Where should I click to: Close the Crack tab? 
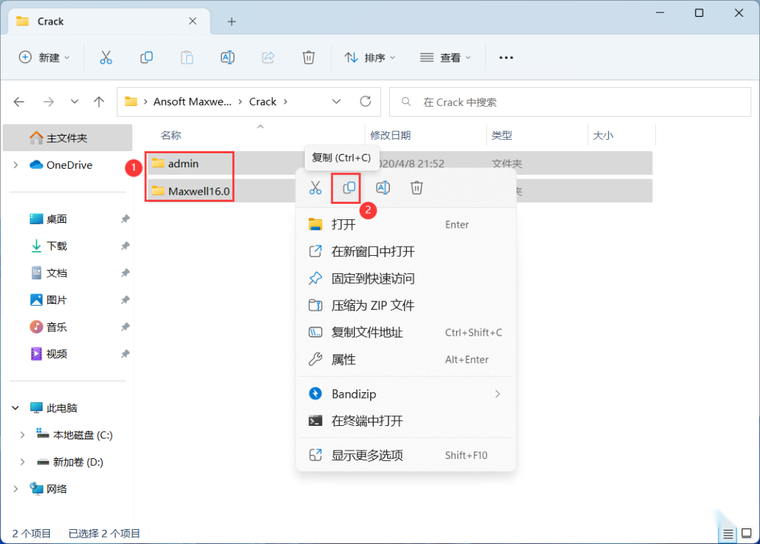coord(192,21)
